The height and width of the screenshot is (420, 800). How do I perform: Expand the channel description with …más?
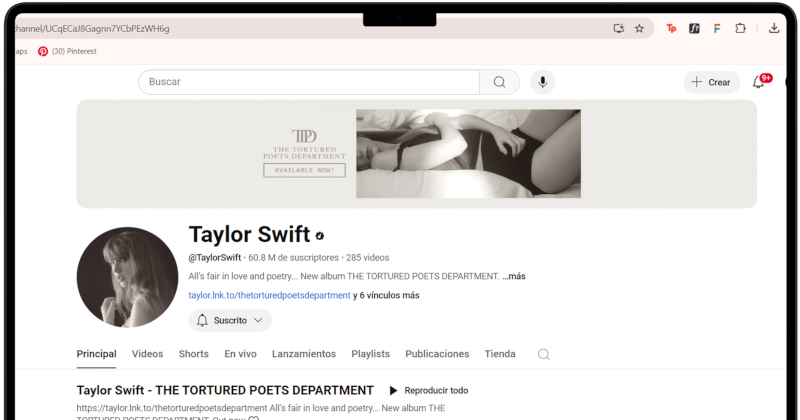[x=514, y=276]
